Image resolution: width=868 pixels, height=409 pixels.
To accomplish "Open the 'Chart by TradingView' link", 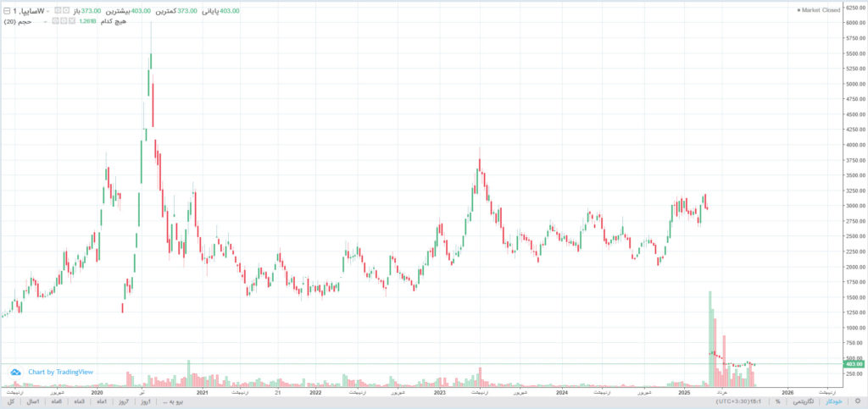I will click(x=60, y=372).
